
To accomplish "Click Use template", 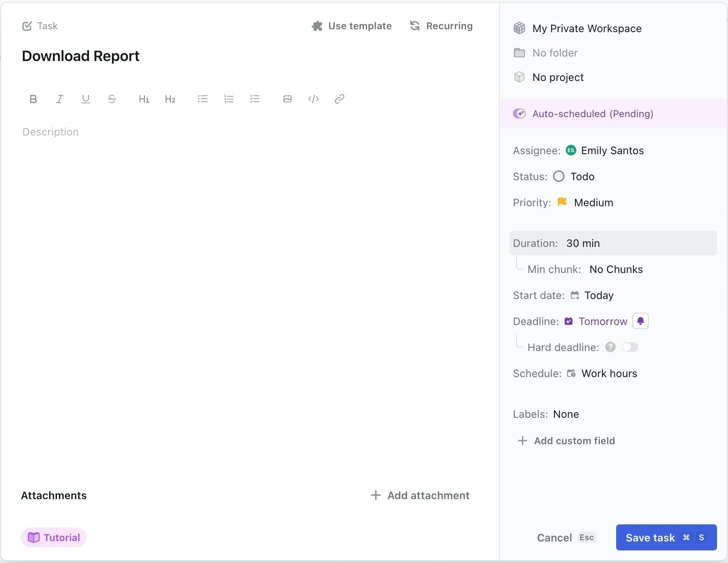I will point(352,26).
